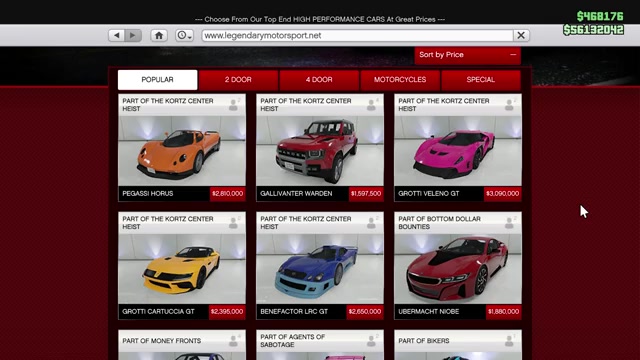640x360 pixels.
Task: Click the seat-count icon on Gallivanter Warden card
Action: pos(372,105)
